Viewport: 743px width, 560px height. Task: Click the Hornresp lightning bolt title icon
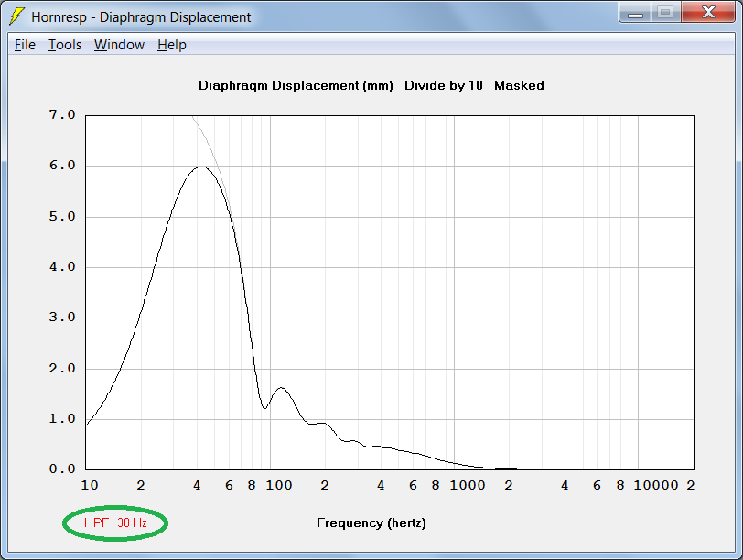pos(17,16)
